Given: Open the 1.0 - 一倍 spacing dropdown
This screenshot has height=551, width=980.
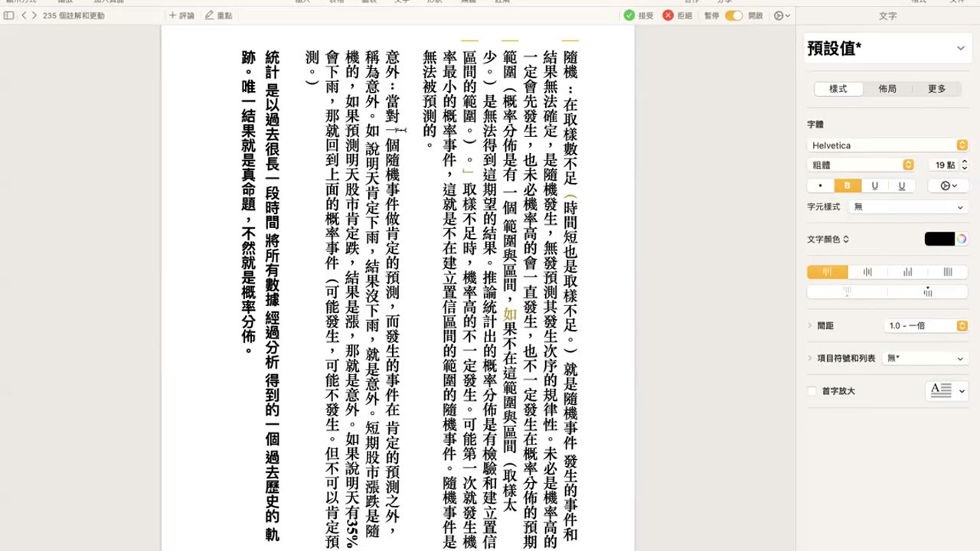Looking at the screenshot, I should 926,326.
